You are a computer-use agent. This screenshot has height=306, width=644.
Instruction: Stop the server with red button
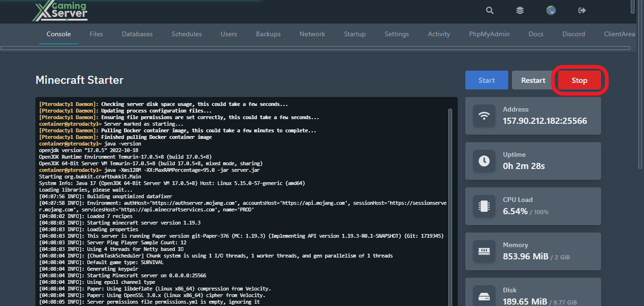(579, 81)
